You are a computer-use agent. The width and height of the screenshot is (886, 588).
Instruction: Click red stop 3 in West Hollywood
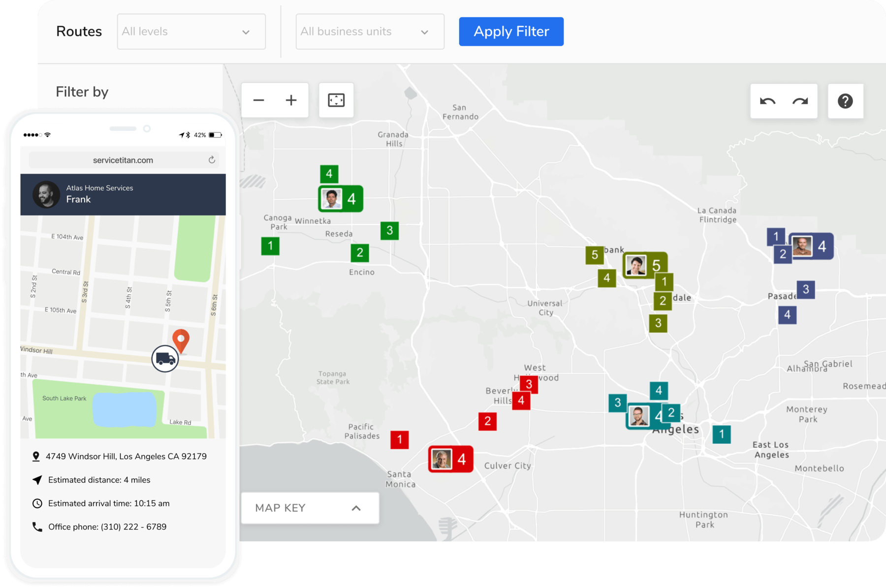(x=529, y=384)
